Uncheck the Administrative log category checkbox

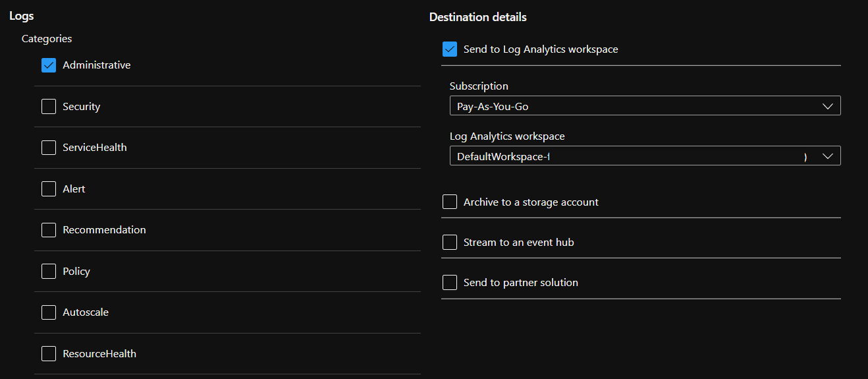[x=49, y=65]
